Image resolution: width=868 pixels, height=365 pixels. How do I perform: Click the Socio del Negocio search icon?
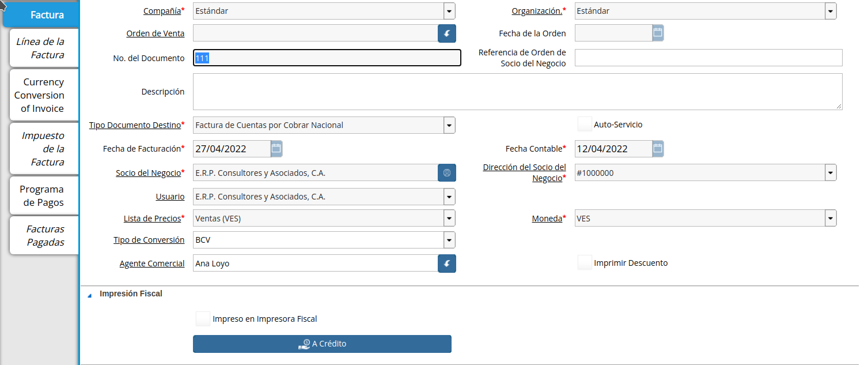446,173
